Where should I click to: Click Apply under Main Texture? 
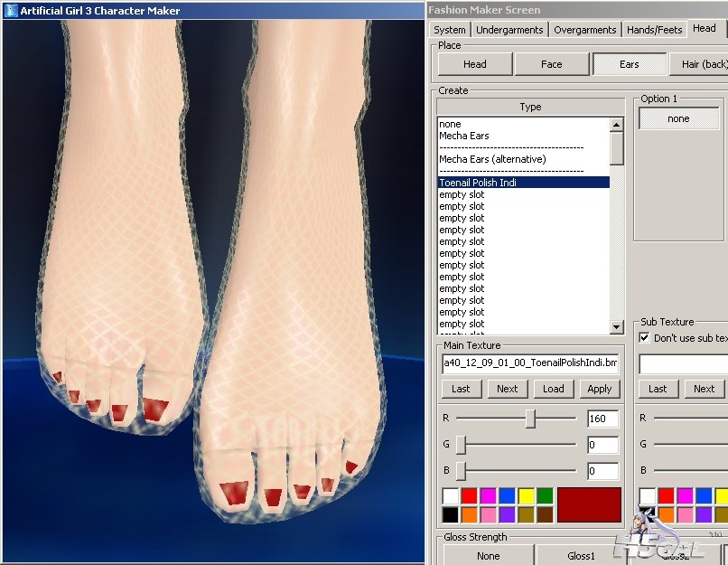pos(599,389)
